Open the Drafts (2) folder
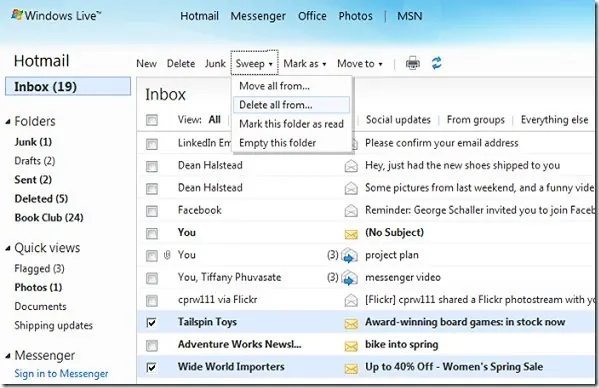Image resolution: width=599 pixels, height=388 pixels. (35, 161)
